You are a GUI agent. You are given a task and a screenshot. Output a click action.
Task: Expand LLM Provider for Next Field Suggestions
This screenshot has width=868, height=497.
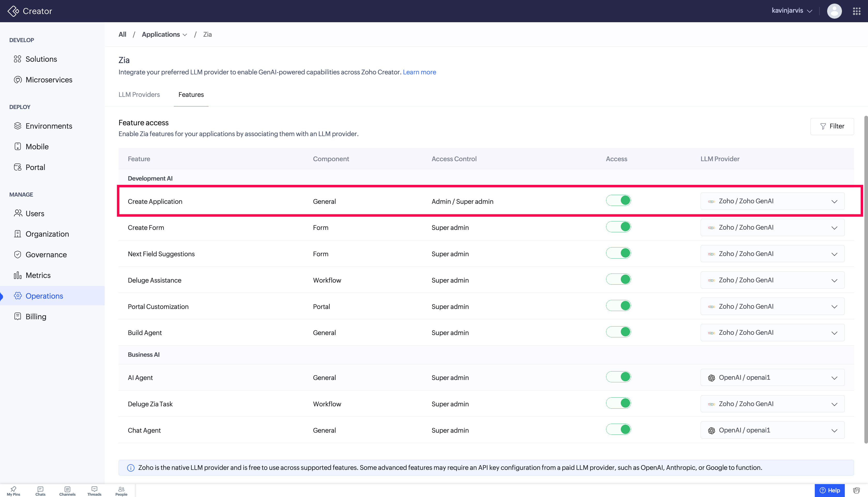pos(772,254)
